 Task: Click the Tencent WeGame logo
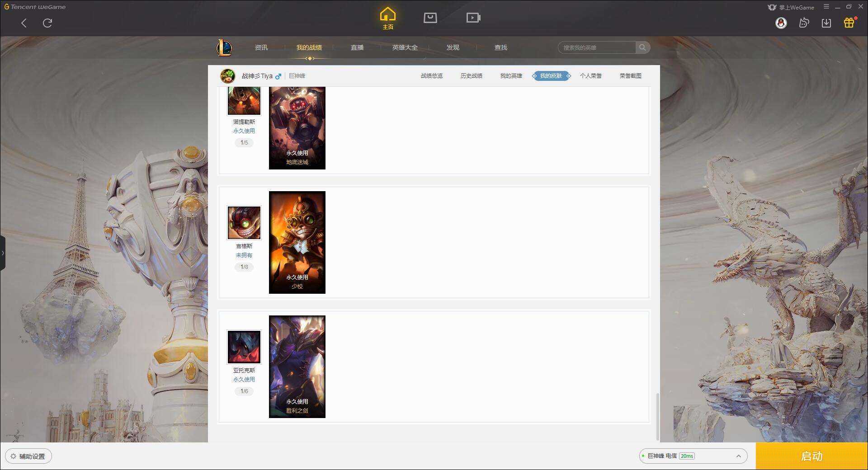coord(35,7)
